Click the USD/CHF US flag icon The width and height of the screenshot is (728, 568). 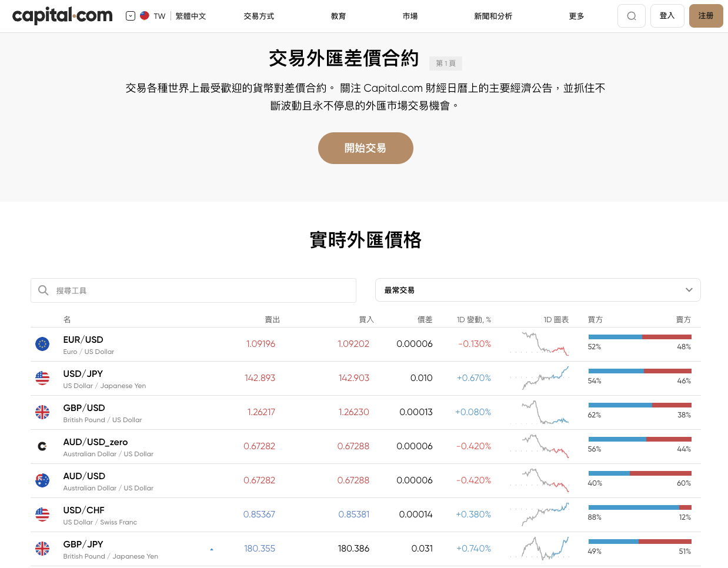point(42,514)
